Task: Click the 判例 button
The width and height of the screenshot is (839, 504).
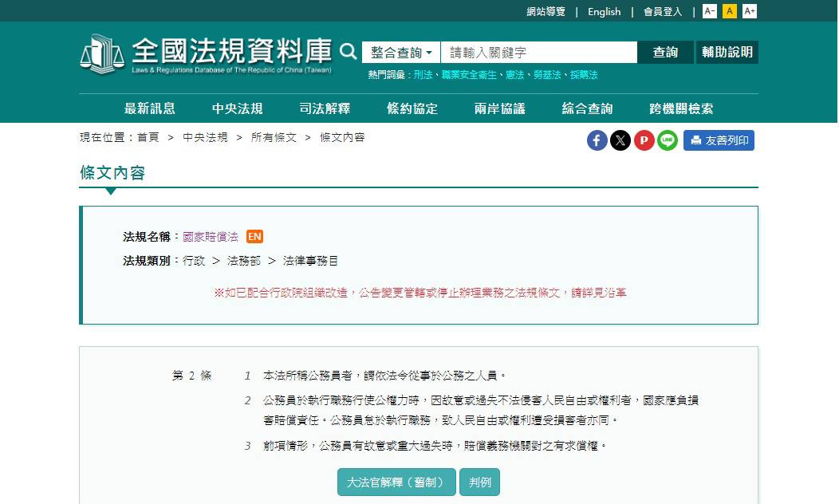Action: 480,482
